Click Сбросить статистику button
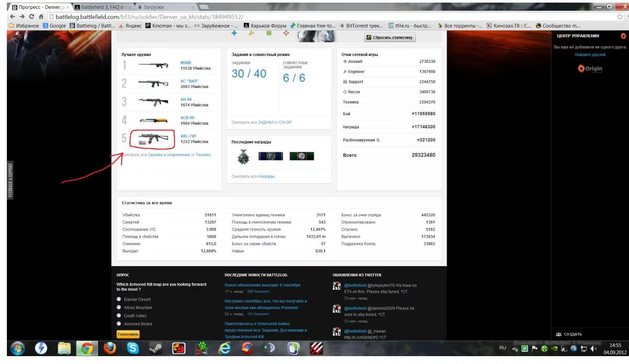Image resolution: width=629 pixels, height=364 pixels. tap(390, 37)
